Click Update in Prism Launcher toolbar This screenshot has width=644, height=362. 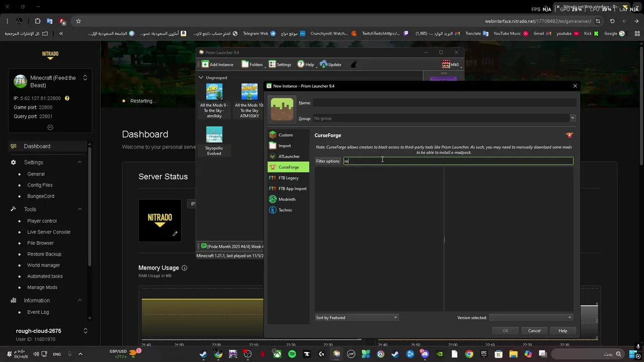(x=331, y=64)
